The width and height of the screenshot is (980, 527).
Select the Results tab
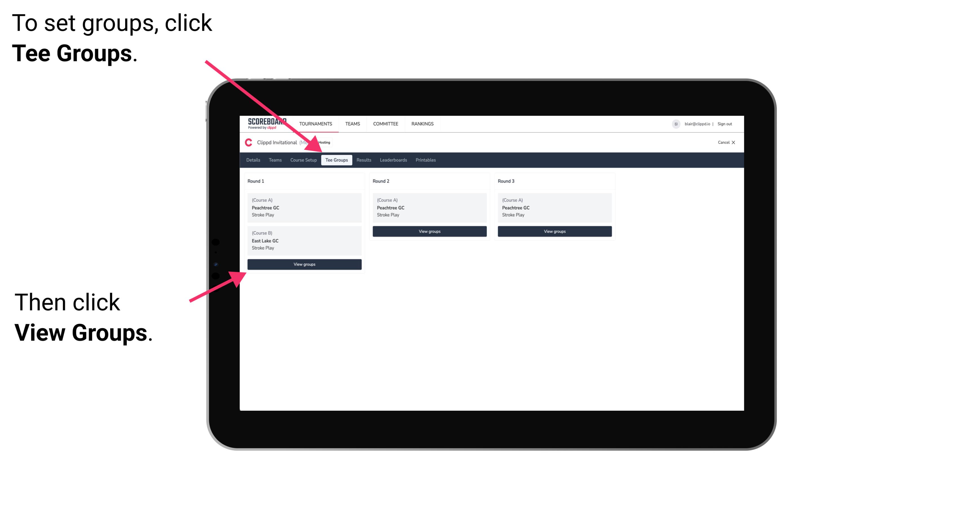363,160
